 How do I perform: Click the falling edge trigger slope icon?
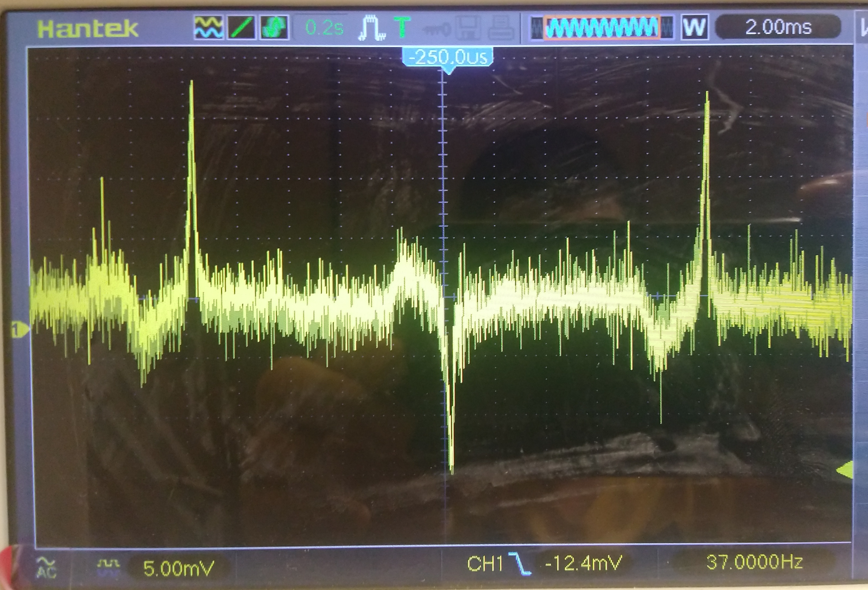pyautogui.click(x=520, y=563)
